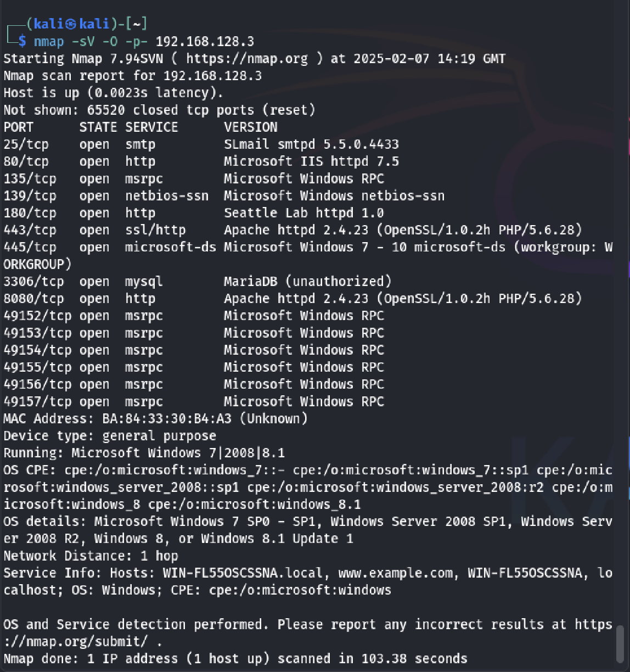
Task: Click the Running: Microsoft Windows 7|2008|8.1 line
Action: coord(144,453)
